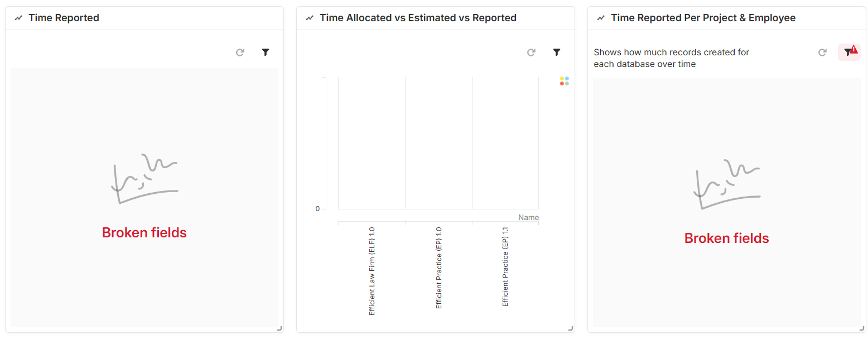Click the Efficient Practice (EP) 1.1 label

tap(505, 266)
